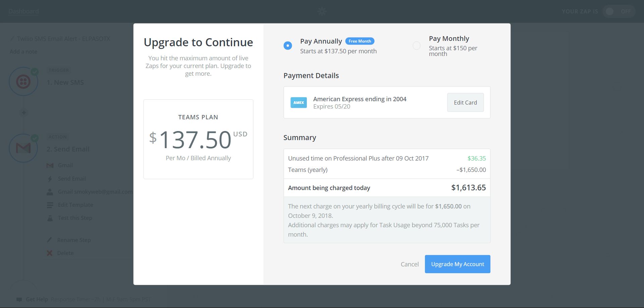Open the Edit Template step section
Screen dimensions: 644x308
pyautogui.click(x=75, y=205)
